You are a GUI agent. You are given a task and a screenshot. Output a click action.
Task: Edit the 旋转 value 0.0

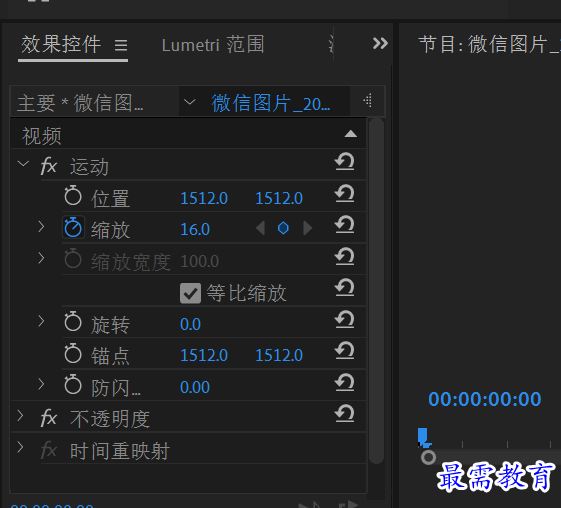(190, 324)
